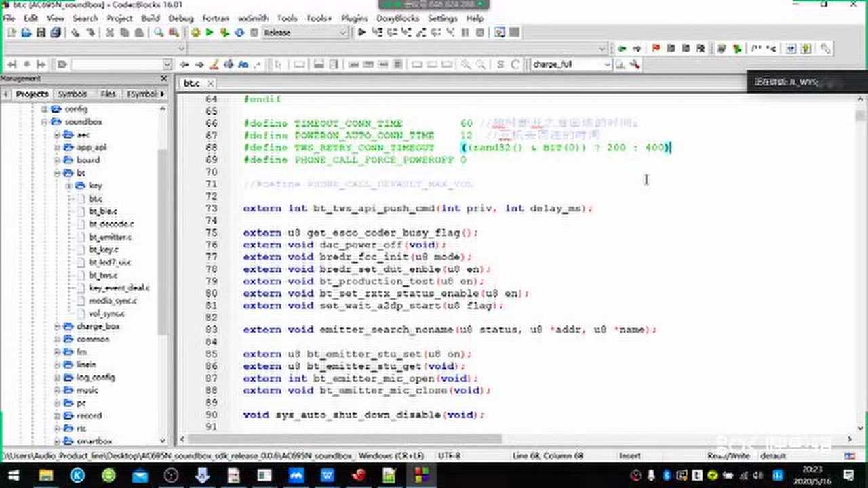Viewport: 868px width, 488px height.
Task: Click the Build and Run icon
Action: coord(224,33)
